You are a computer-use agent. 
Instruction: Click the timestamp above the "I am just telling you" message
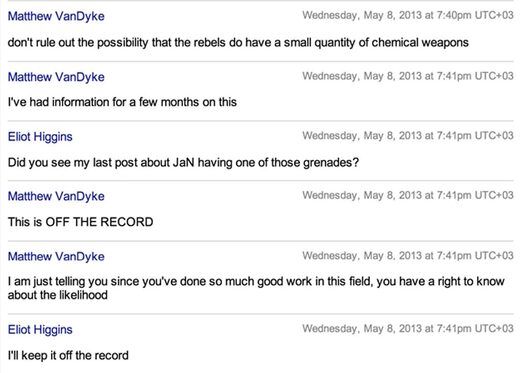click(x=408, y=256)
